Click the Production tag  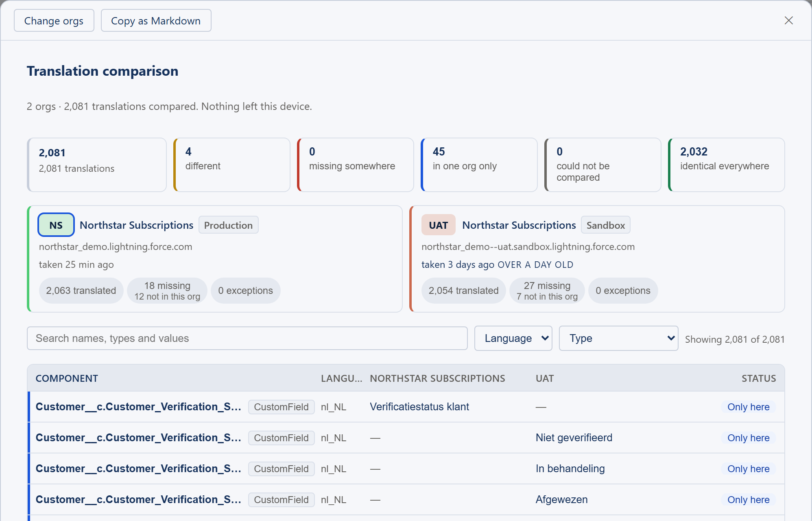coord(228,225)
